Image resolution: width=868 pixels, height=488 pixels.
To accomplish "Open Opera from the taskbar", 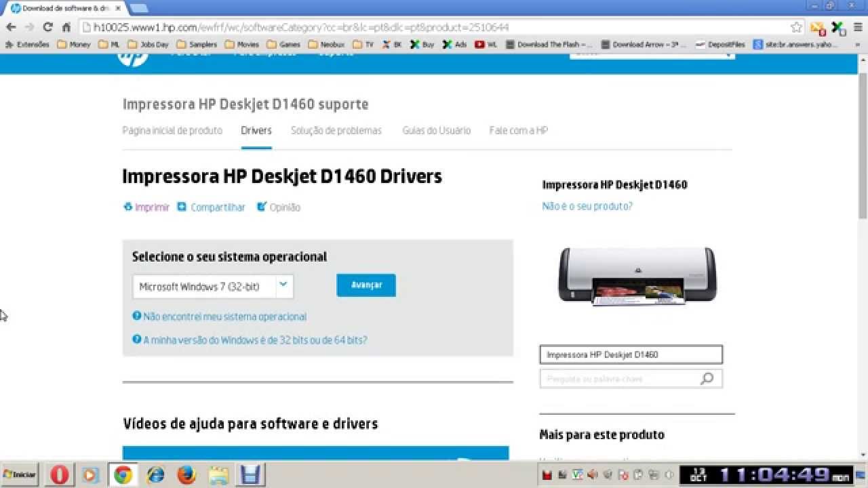I will [60, 475].
